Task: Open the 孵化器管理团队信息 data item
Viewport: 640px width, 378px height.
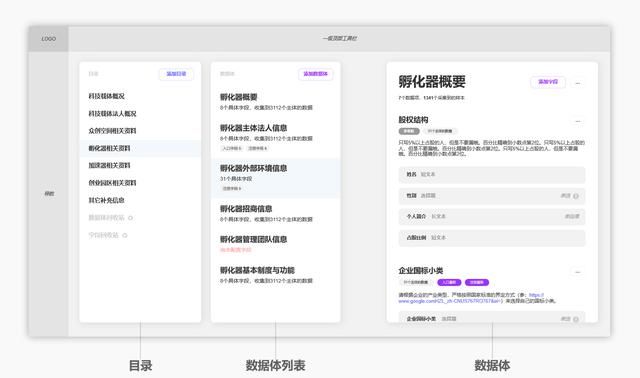Action: (276, 244)
